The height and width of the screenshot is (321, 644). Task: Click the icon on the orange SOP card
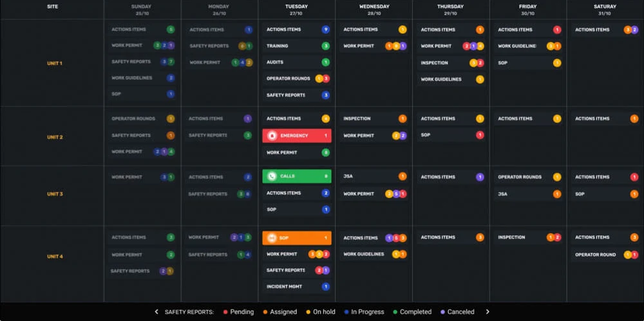(272, 237)
